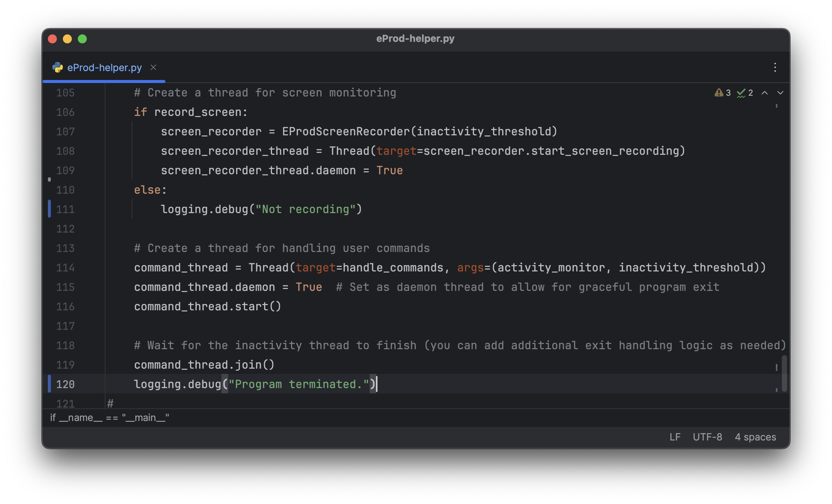Switch to the eProd-helper.py editor tab
832x504 pixels.
104,68
